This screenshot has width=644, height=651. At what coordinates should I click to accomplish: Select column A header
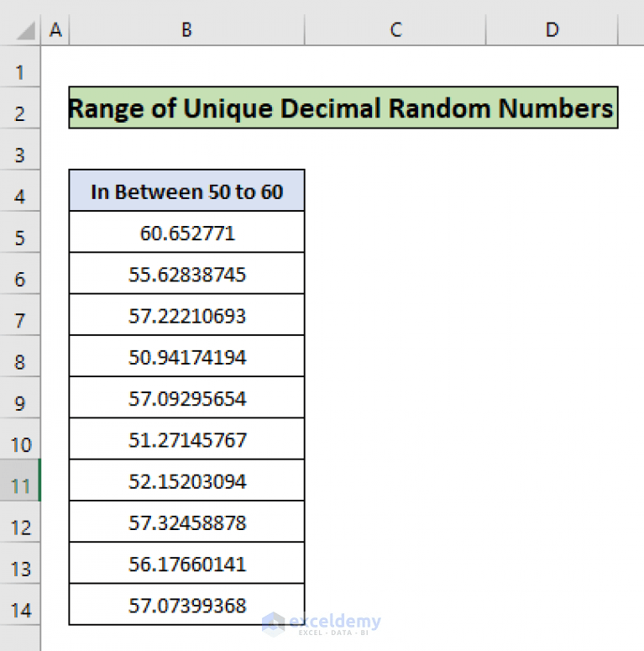click(55, 30)
